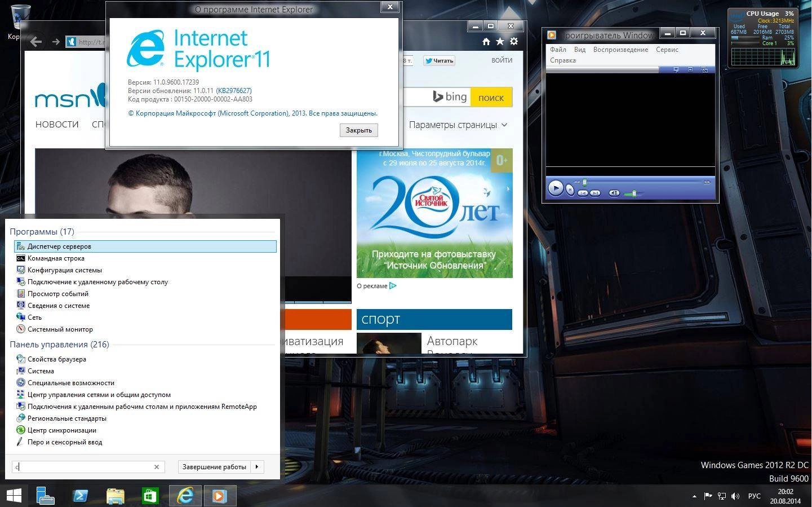
Task: Open the НОВОСТИ tab on MSN
Action: click(x=57, y=125)
